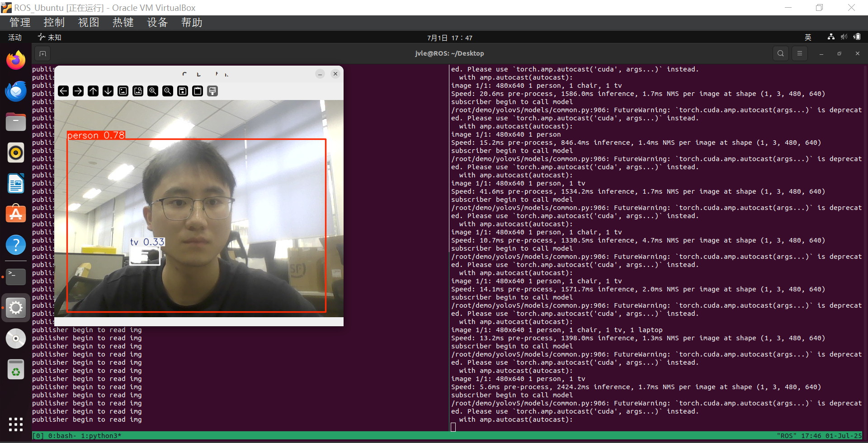
Task: Click the pan down arrow icon
Action: [108, 91]
